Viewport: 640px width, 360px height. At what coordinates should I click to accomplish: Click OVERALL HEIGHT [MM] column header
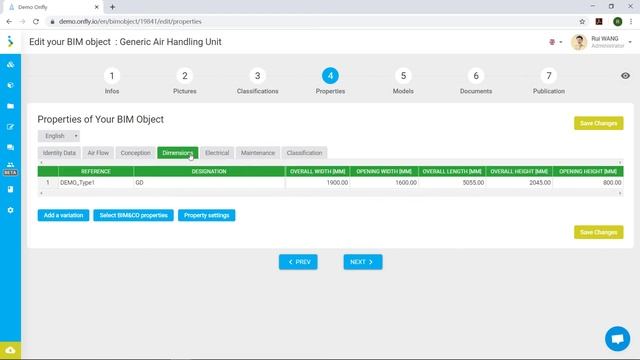519,171
